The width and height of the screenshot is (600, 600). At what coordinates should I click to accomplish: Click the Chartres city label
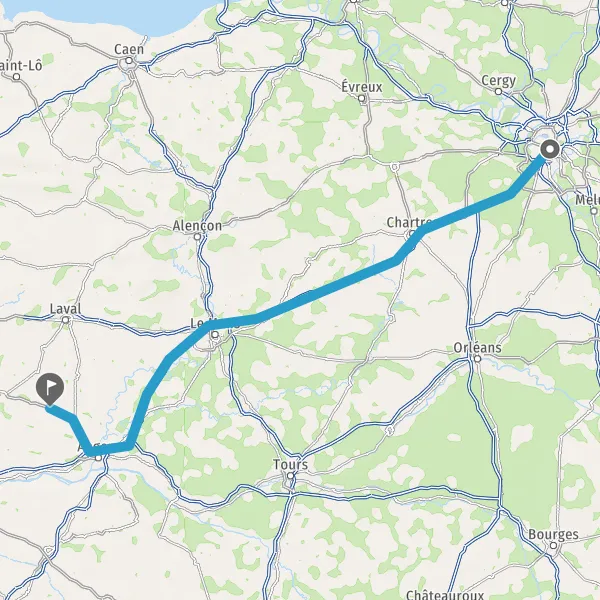tap(409, 222)
